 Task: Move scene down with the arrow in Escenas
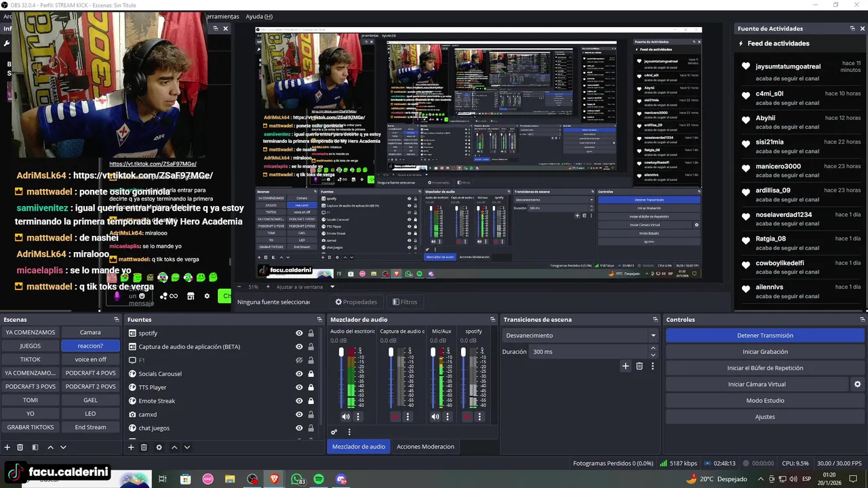63,447
